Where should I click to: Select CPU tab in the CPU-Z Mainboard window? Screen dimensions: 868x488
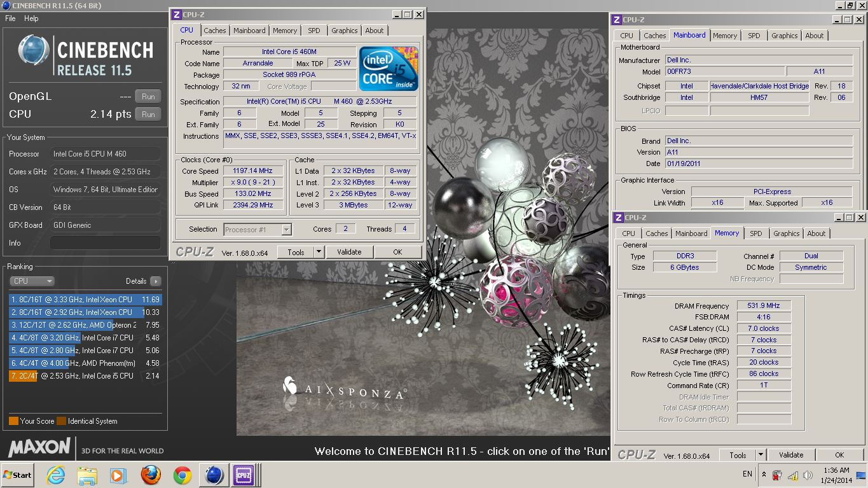[627, 36]
